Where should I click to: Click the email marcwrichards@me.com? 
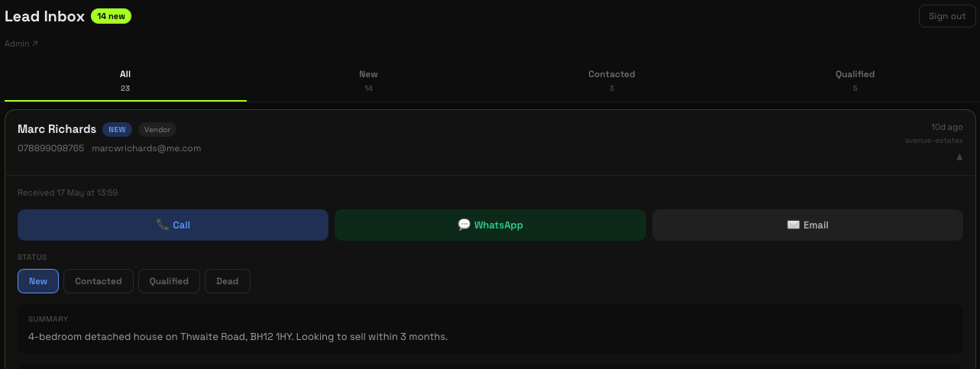[147, 148]
